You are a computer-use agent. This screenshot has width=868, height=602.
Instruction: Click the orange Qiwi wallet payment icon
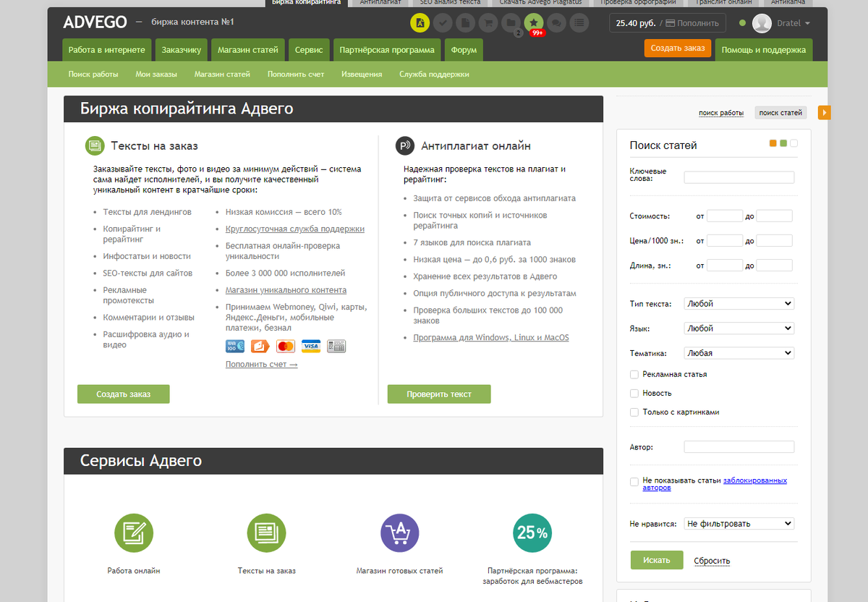pos(260,346)
